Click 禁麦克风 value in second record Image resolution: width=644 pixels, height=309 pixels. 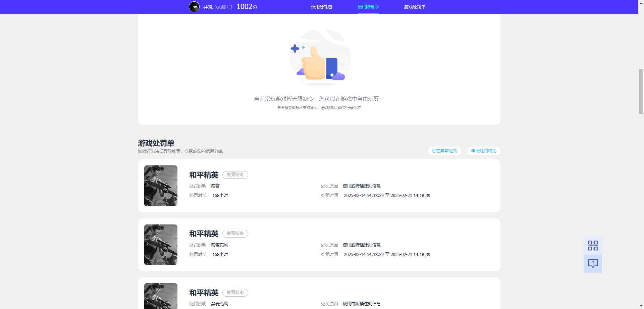click(x=219, y=245)
